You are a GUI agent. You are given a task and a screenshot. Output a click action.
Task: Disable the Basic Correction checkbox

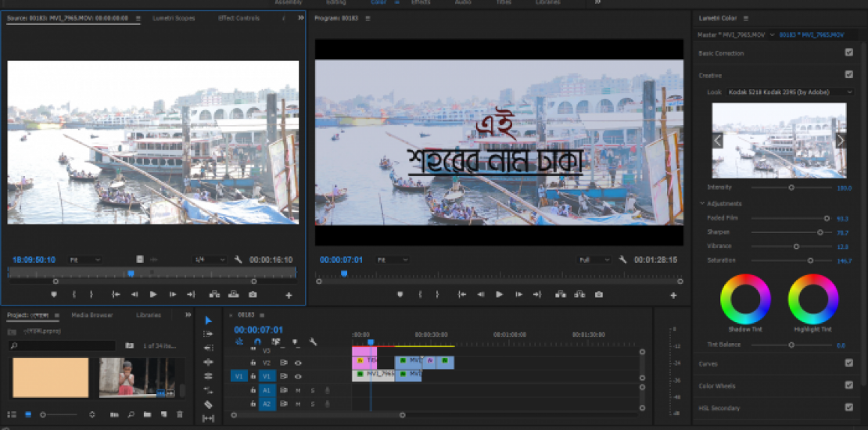(848, 53)
